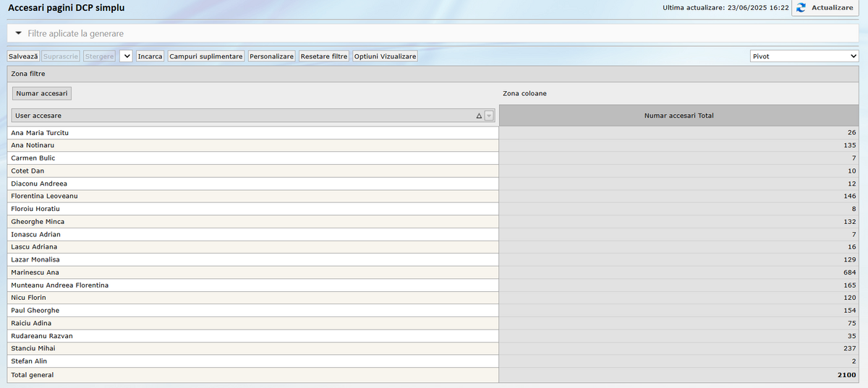Open the Pivot view type dropdown
Viewport: 868px width, 388px height.
803,56
